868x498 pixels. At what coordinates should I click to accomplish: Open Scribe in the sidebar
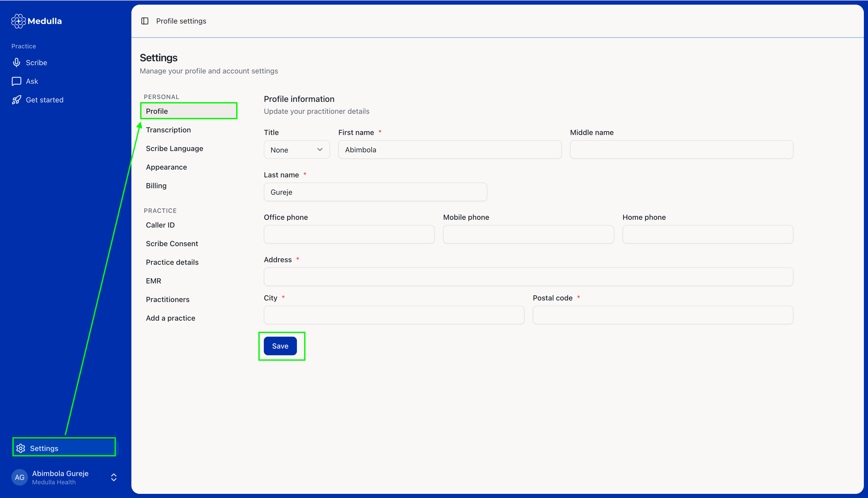36,63
